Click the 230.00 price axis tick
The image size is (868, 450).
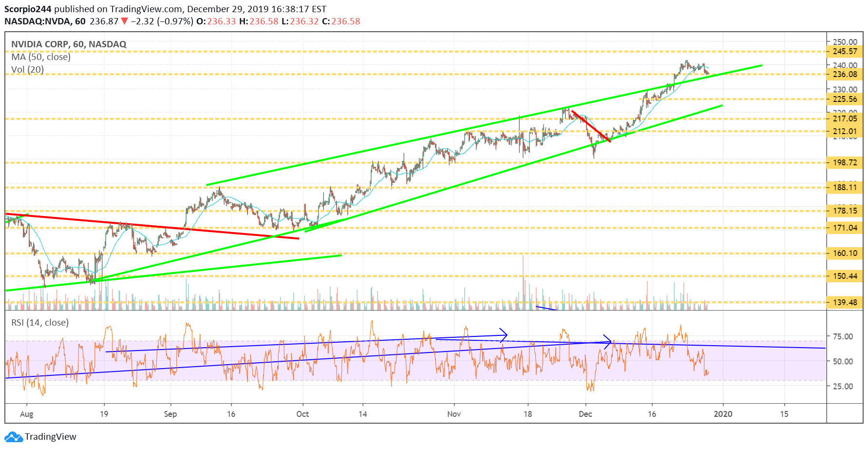click(x=845, y=89)
